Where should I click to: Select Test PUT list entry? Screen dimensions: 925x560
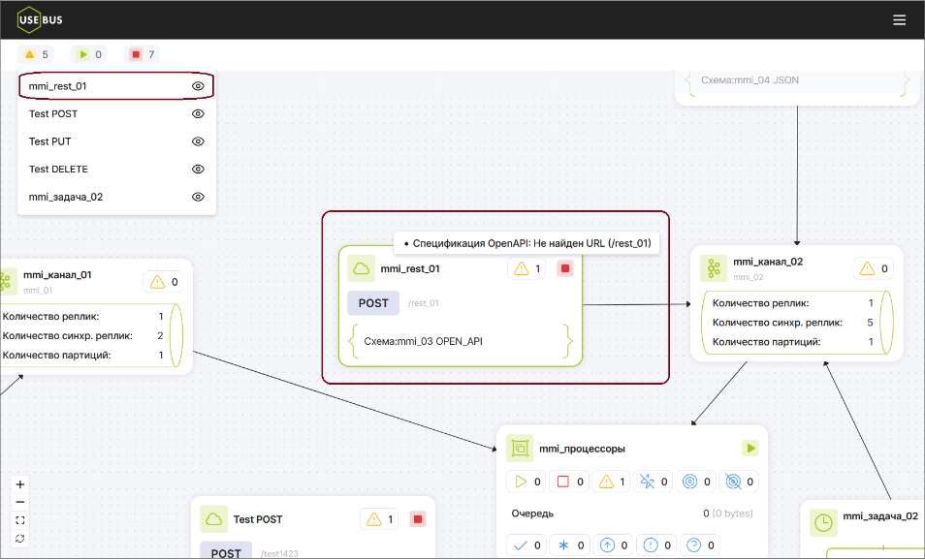pos(116,141)
